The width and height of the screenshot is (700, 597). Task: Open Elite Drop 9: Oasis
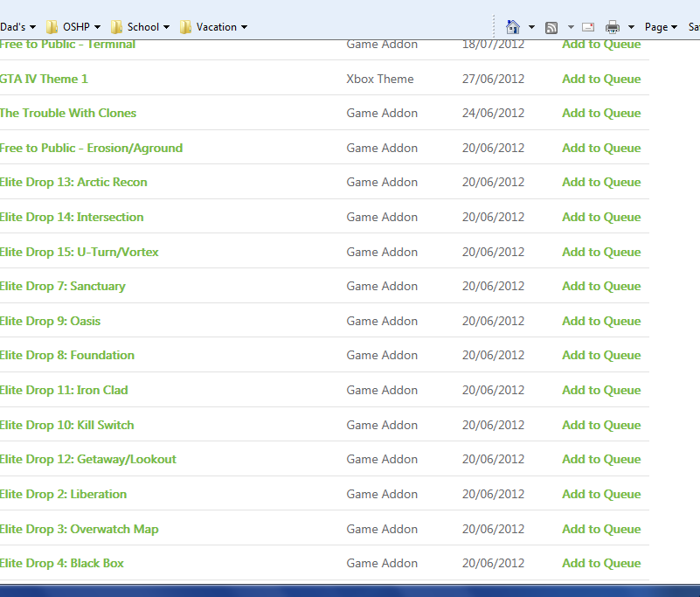50,321
